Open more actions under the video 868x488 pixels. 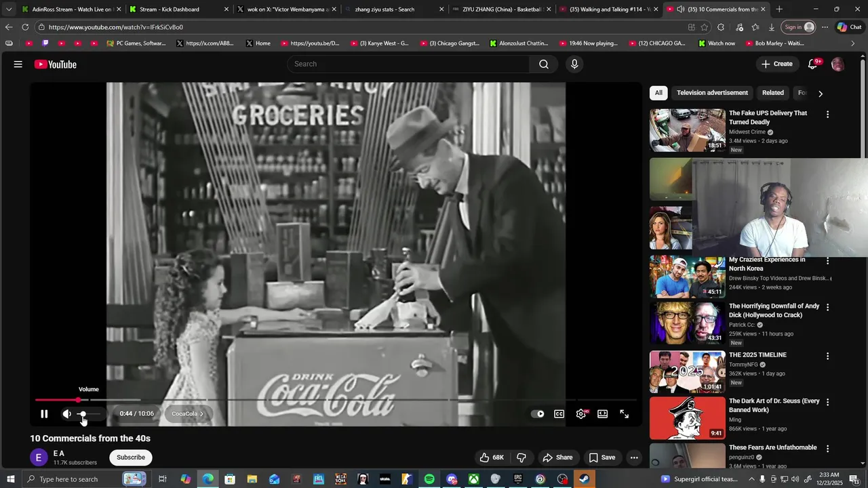pos(634,457)
